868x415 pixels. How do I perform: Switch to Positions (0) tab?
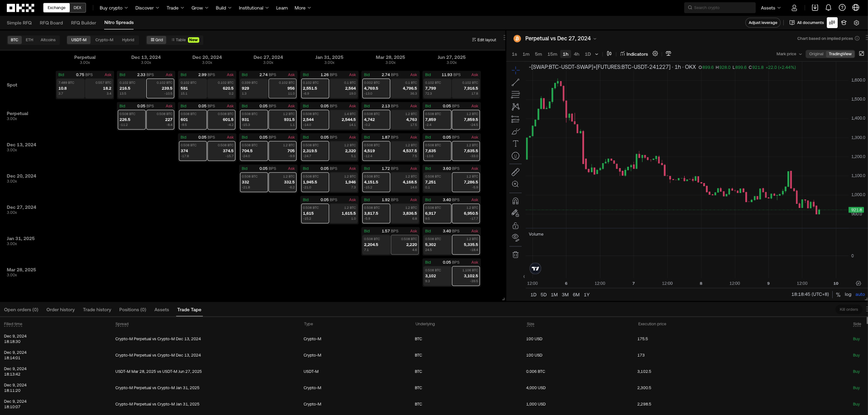tap(133, 310)
